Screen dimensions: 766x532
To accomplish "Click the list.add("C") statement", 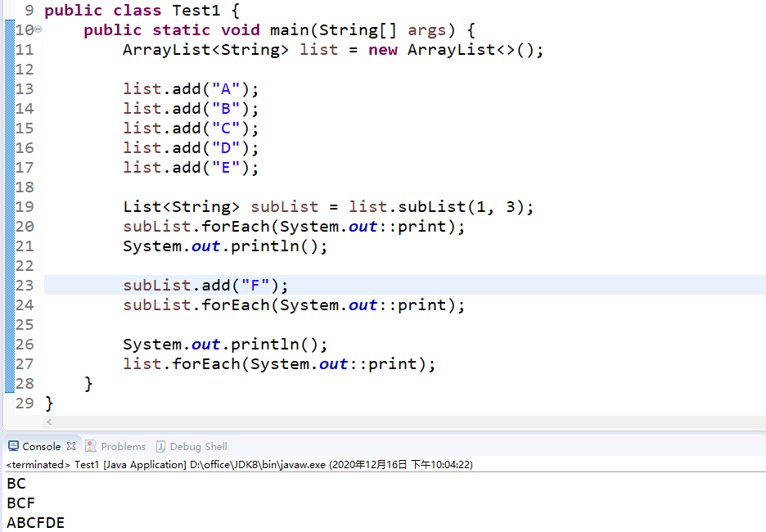I will tap(191, 128).
